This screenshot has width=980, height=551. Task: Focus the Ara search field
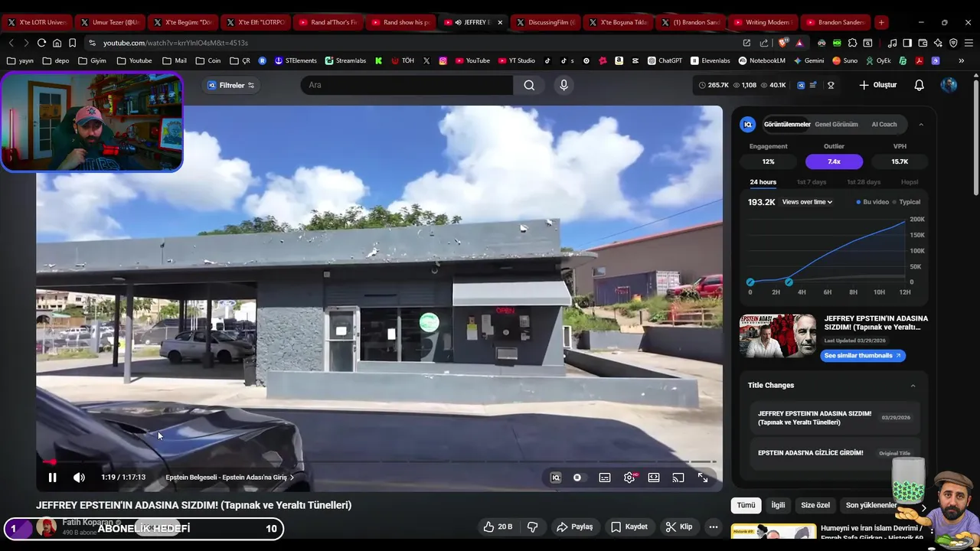pos(407,85)
